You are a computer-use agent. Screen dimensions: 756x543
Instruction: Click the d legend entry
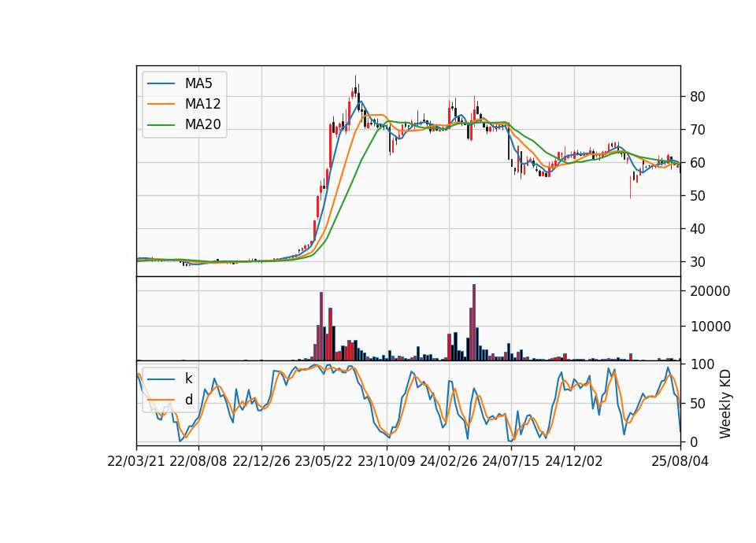(x=188, y=400)
